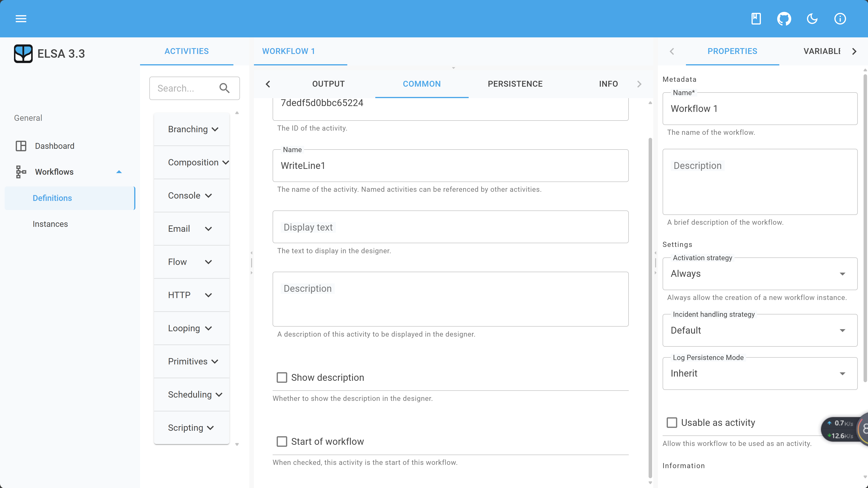This screenshot has height=488, width=868.
Task: Click the activity editor vertical scrollbar
Action: [x=650, y=308]
